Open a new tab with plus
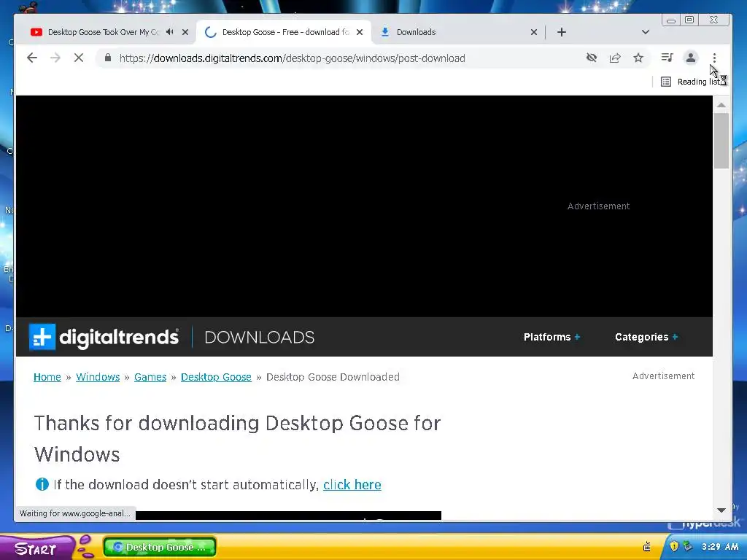Screen dimensions: 747x560 tap(562, 32)
